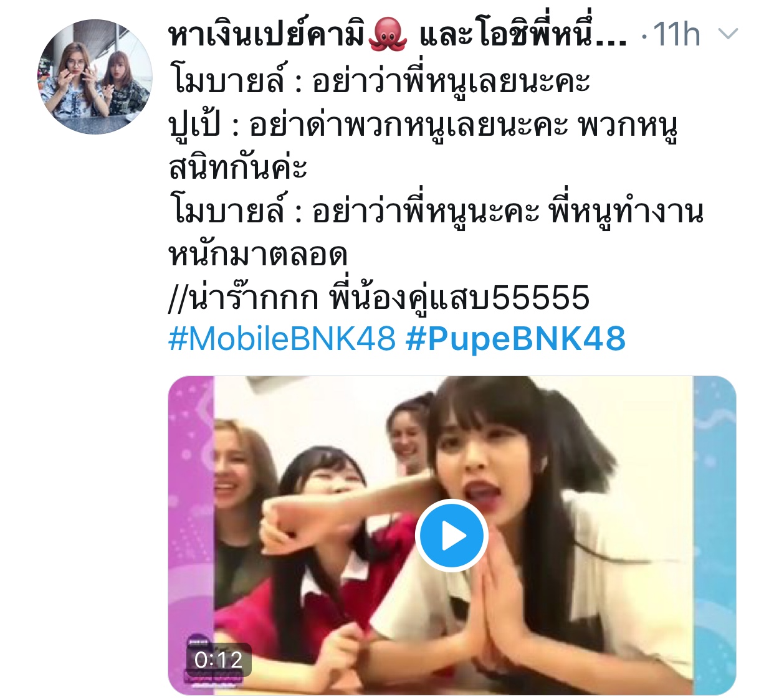
Task: Click the 0:12 video duration badge
Action: click(x=219, y=660)
